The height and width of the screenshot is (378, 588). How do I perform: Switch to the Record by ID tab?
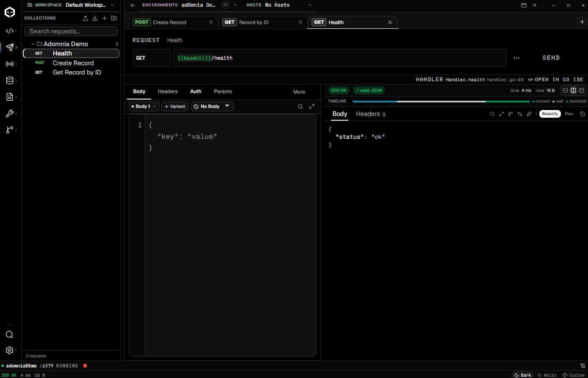click(x=263, y=22)
